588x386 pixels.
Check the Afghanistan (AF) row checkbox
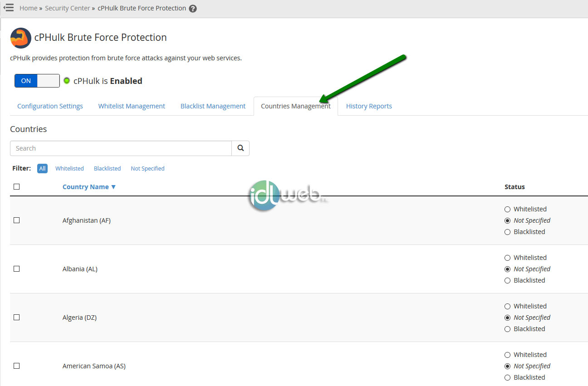(x=17, y=220)
